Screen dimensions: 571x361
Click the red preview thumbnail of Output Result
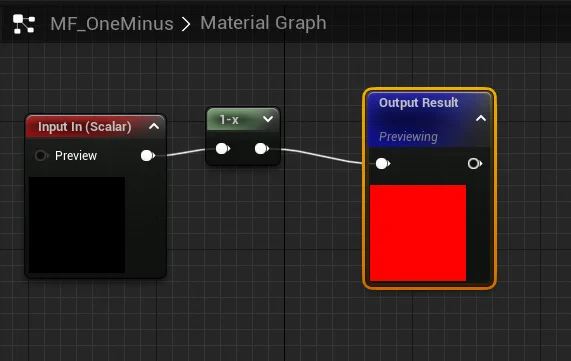(418, 233)
